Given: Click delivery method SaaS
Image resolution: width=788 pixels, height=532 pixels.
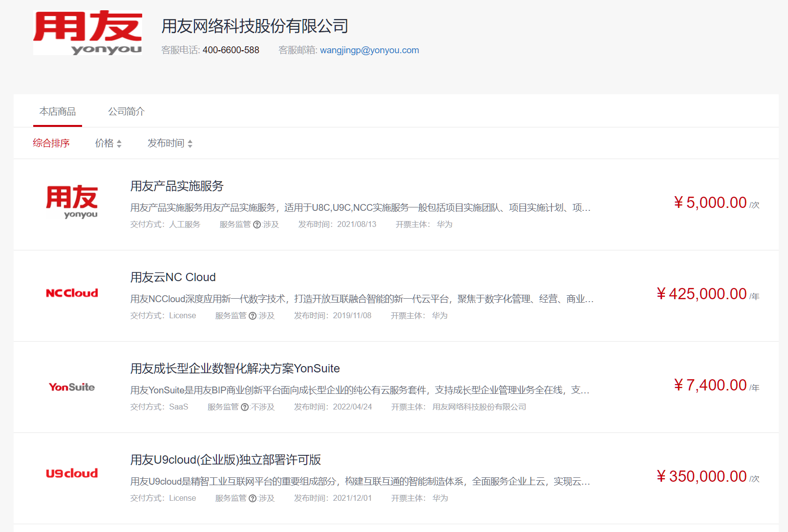Looking at the screenshot, I should coord(179,407).
